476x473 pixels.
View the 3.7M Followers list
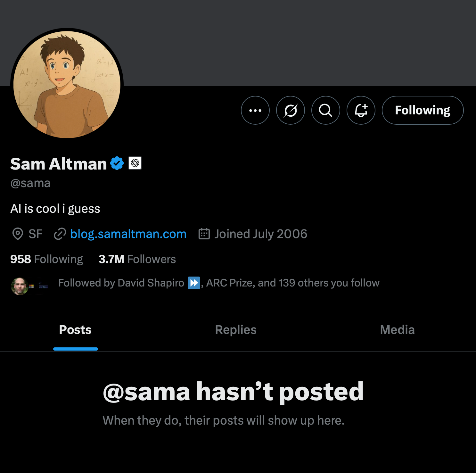click(137, 259)
